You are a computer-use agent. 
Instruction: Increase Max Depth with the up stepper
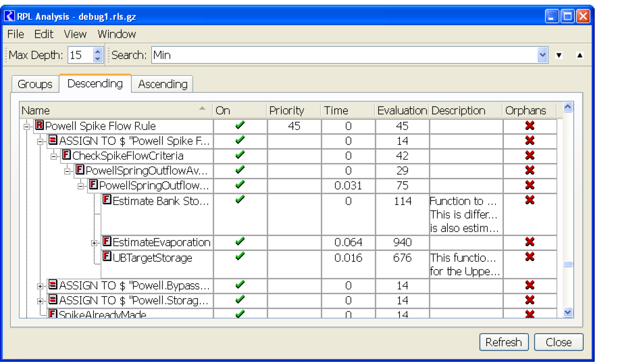click(x=98, y=52)
